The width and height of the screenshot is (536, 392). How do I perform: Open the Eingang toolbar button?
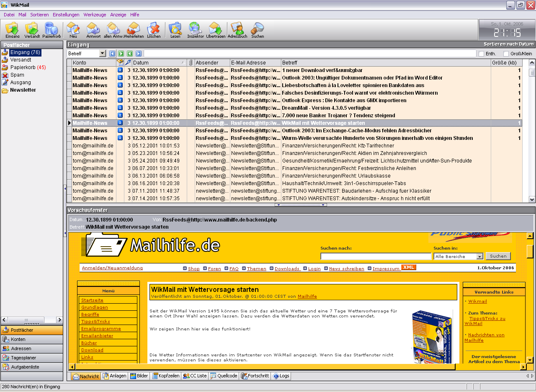pyautogui.click(x=12, y=30)
